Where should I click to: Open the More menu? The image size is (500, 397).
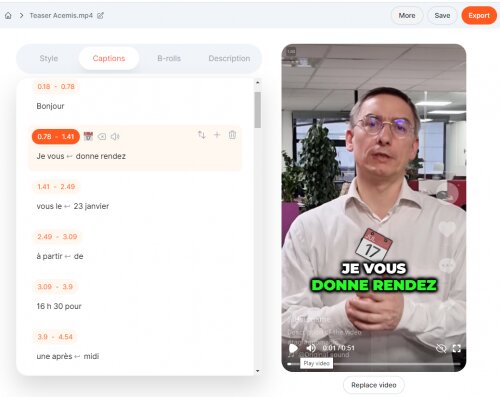click(x=407, y=15)
